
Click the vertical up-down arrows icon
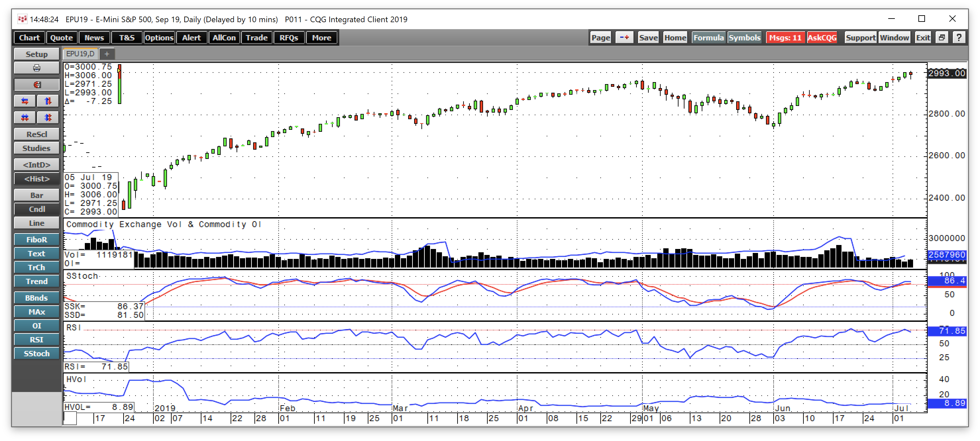(x=48, y=101)
